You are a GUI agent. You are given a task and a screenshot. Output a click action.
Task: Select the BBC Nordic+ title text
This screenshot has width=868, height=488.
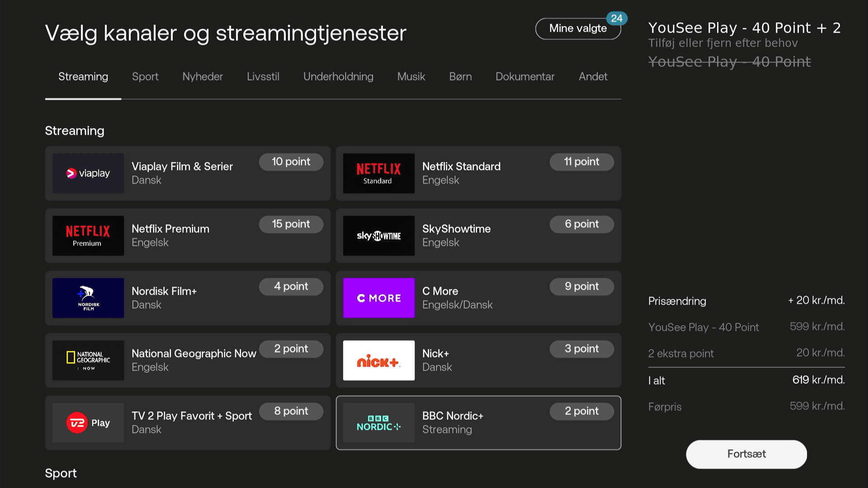453,416
